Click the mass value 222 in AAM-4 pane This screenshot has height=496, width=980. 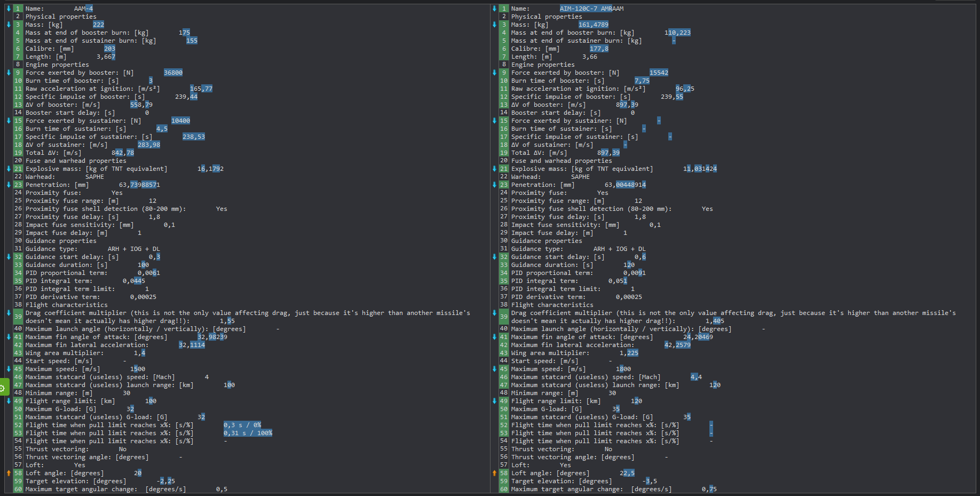[x=98, y=25]
